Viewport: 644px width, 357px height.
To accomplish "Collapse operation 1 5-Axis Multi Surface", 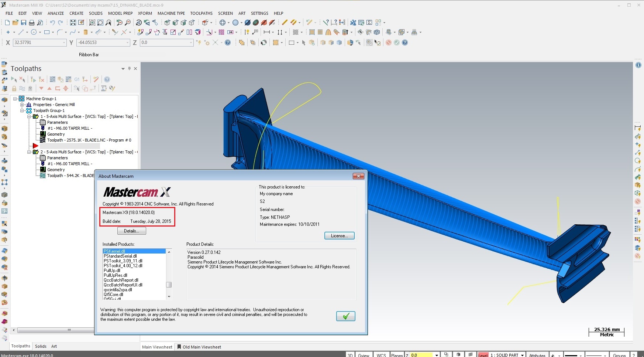I will (29, 116).
